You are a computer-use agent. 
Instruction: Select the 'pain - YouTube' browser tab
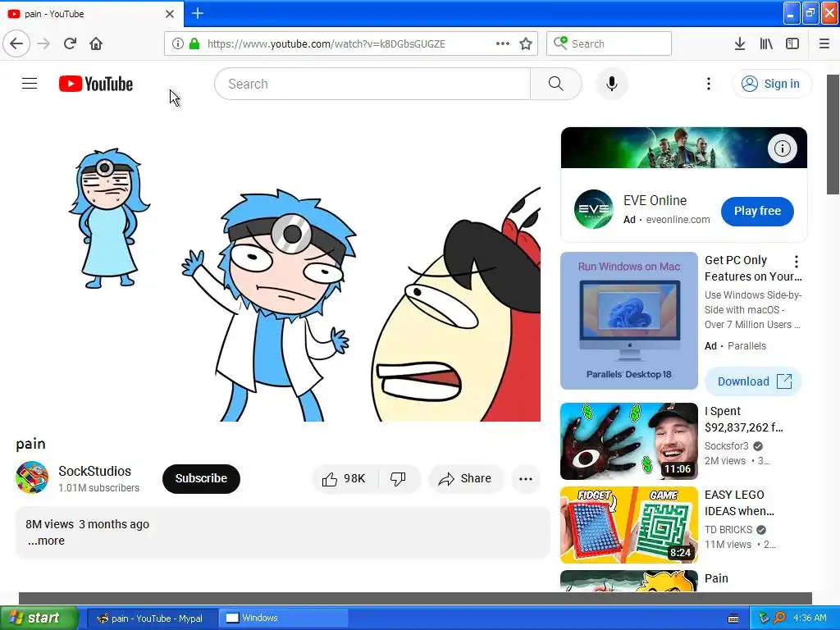click(91, 14)
